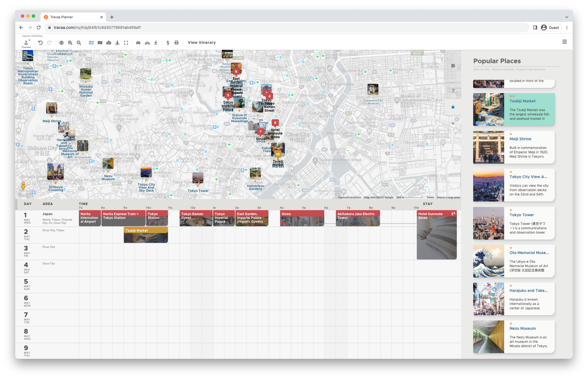588x379 pixels.
Task: Open the Travaal user profile icon
Action: click(x=26, y=43)
